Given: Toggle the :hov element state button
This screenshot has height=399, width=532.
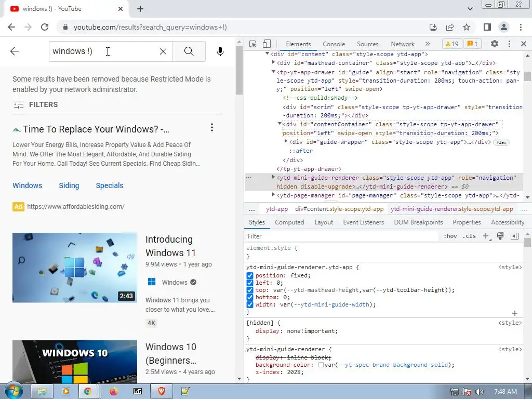Looking at the screenshot, I should click(450, 236).
